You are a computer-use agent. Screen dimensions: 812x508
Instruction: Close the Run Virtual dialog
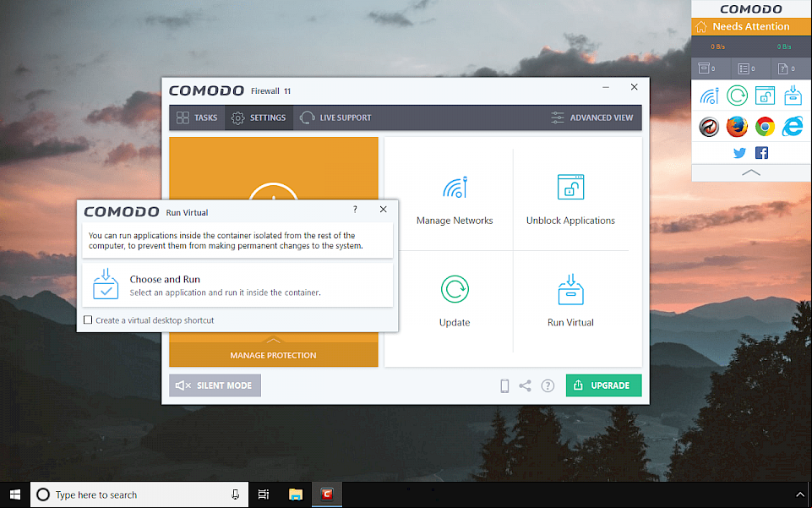click(384, 210)
